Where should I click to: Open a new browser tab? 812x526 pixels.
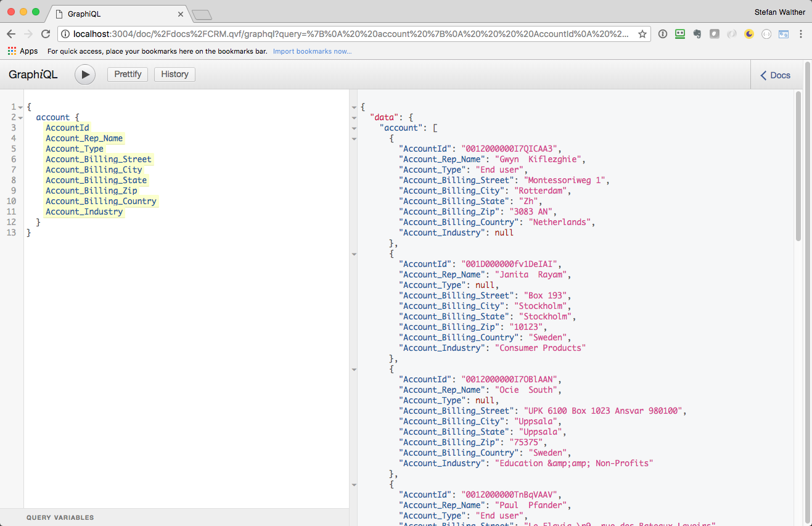(202, 14)
